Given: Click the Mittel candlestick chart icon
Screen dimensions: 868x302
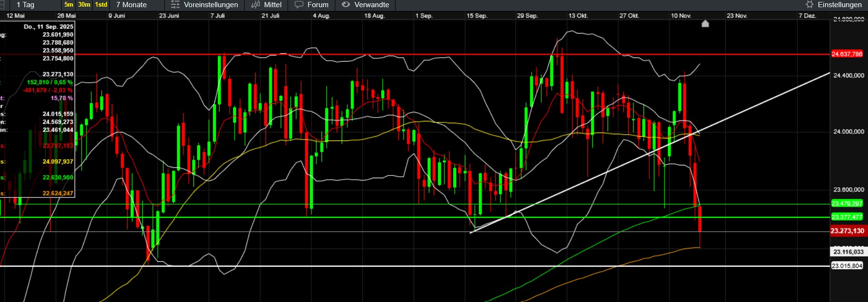Looking at the screenshot, I should click(256, 5).
